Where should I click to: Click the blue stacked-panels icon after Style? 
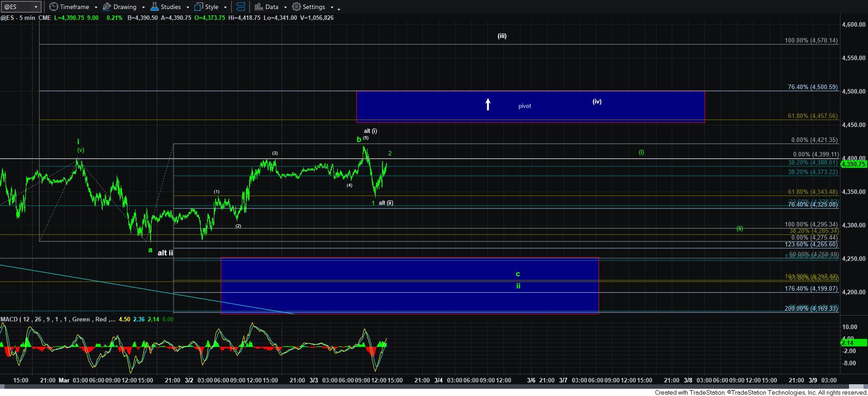coord(241,7)
